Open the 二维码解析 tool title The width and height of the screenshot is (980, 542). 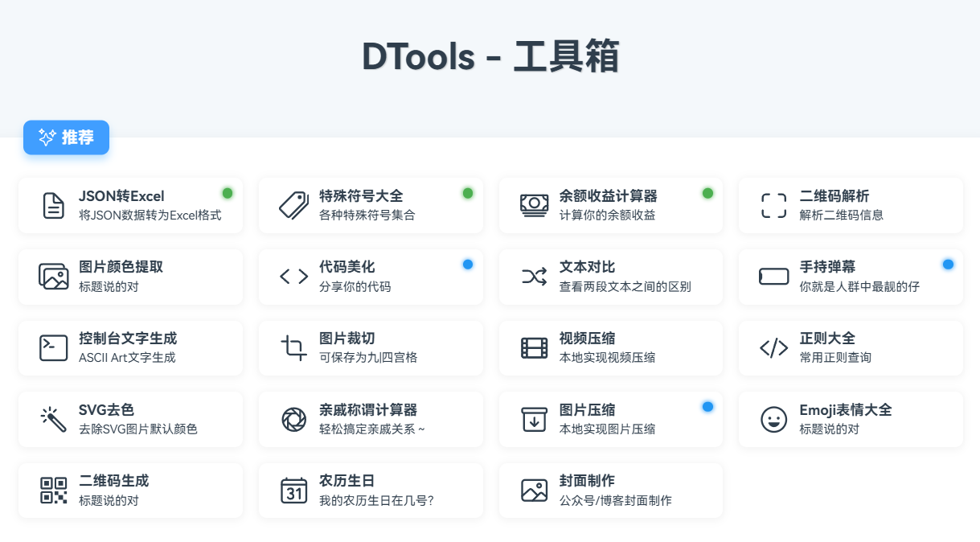pos(834,196)
